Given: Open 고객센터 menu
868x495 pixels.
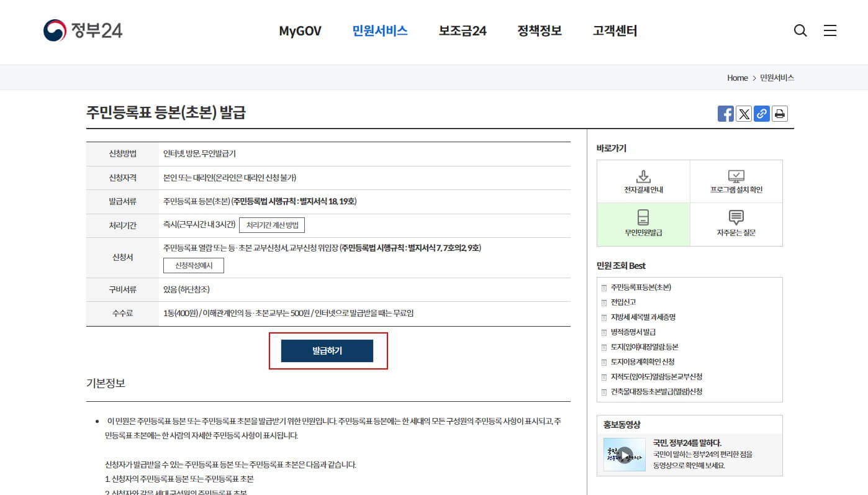Looking at the screenshot, I should [615, 30].
